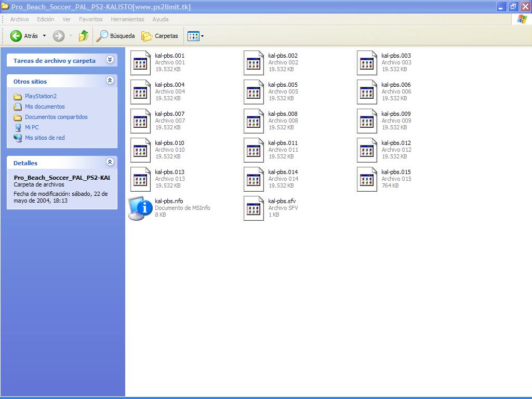The height and width of the screenshot is (399, 532).
Task: Select the kal-pbs.008 file icon
Action: point(254,121)
